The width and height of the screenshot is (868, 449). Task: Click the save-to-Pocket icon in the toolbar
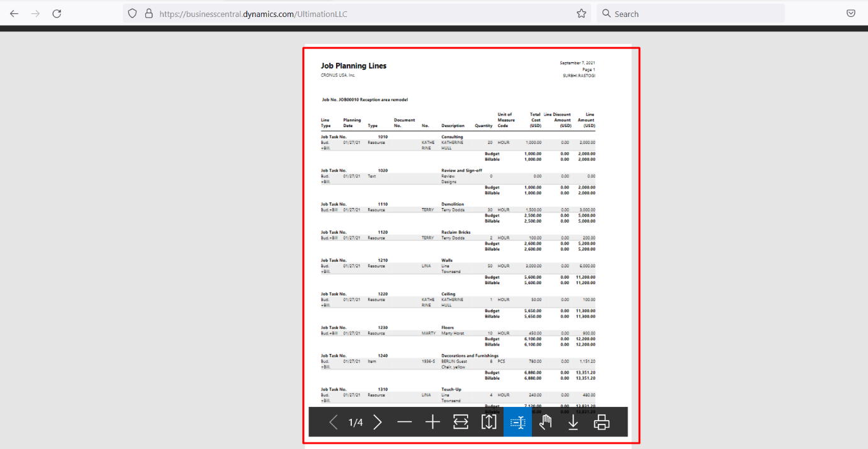click(x=850, y=13)
